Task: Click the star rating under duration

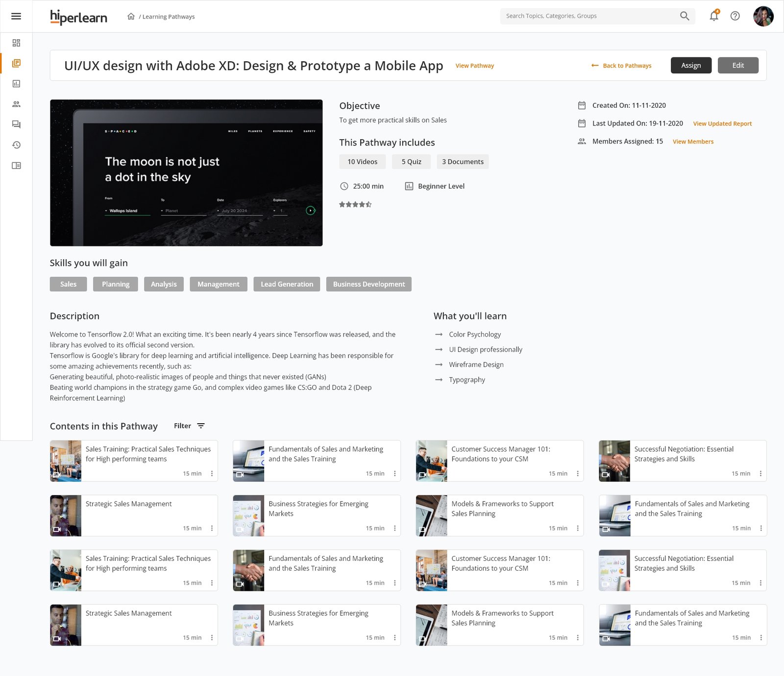Action: pos(355,205)
